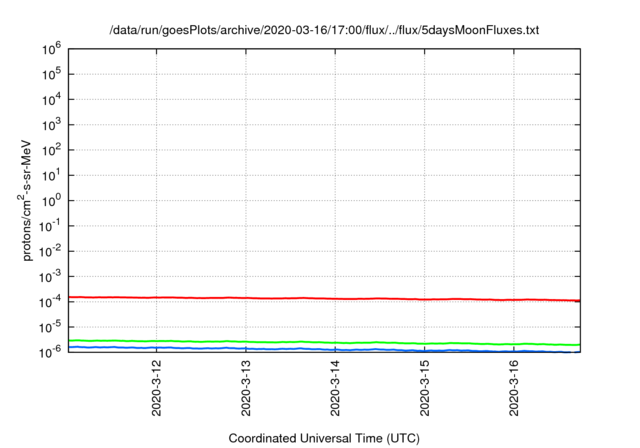This screenshot has height=448, width=640.
Task: Click the plot title file path
Action: click(324, 30)
